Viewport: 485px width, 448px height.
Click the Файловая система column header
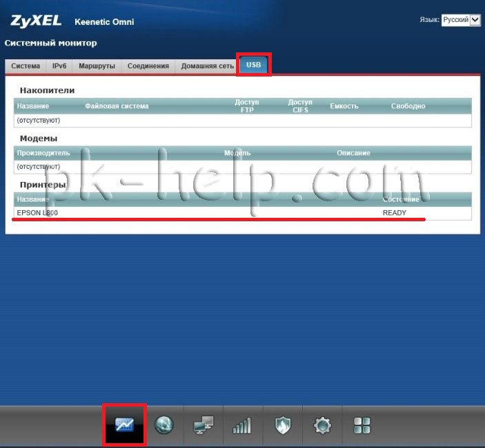point(117,106)
